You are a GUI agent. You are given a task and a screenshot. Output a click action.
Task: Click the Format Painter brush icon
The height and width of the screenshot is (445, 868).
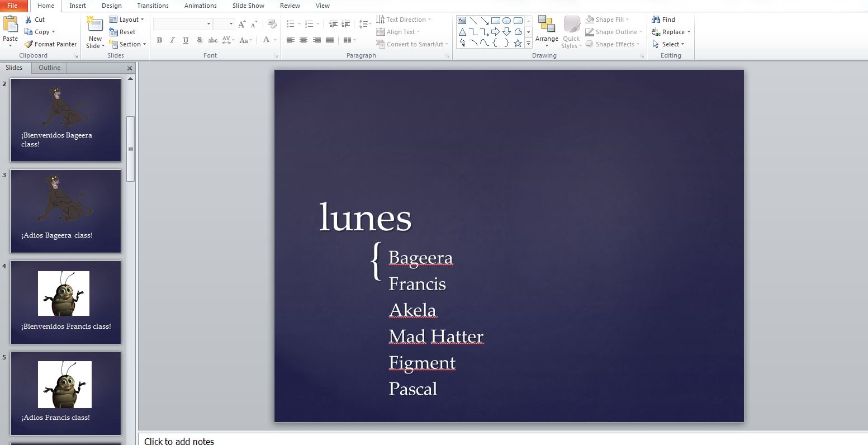[29, 44]
